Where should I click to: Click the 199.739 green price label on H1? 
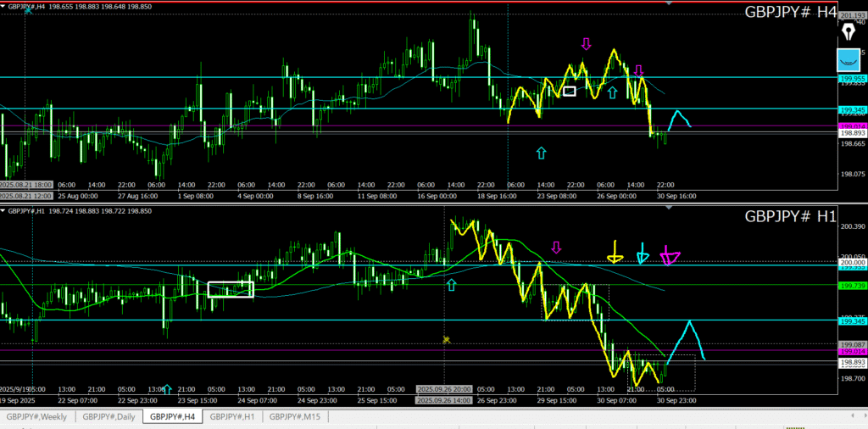coord(852,287)
